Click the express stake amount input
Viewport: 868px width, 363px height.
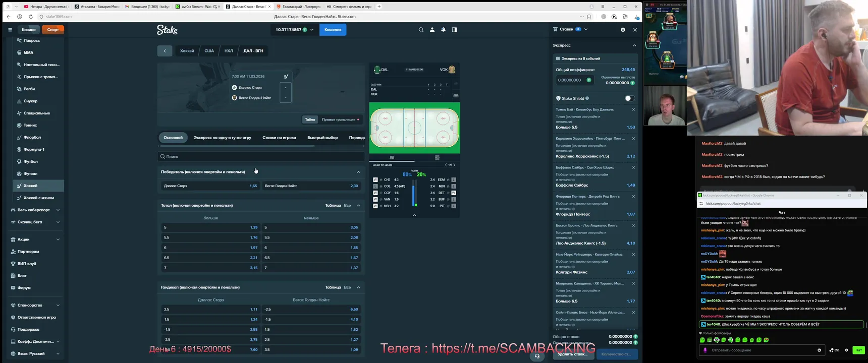pyautogui.click(x=575, y=80)
